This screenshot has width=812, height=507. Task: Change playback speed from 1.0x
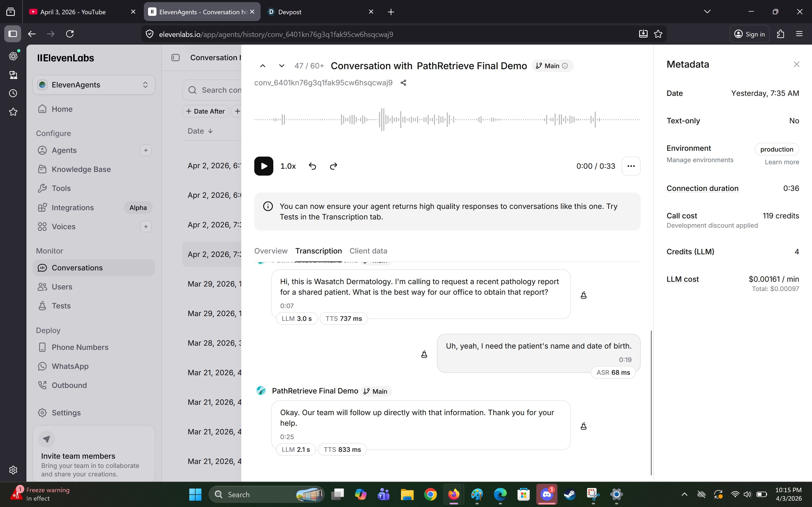tap(288, 166)
